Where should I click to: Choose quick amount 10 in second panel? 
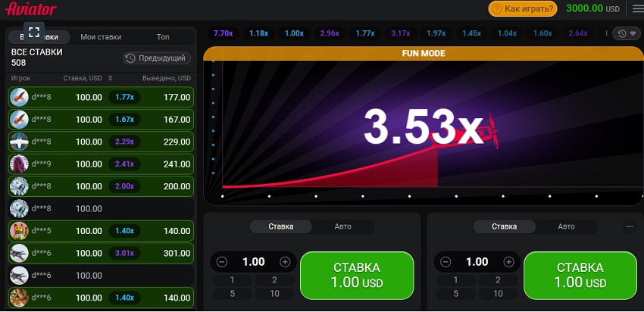pos(498,294)
